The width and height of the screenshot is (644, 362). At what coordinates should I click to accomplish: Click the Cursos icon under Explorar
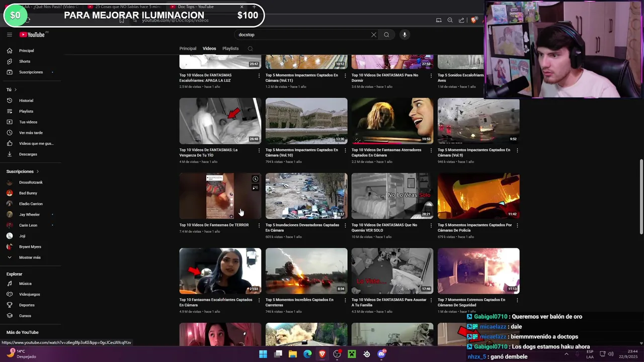[9, 316]
